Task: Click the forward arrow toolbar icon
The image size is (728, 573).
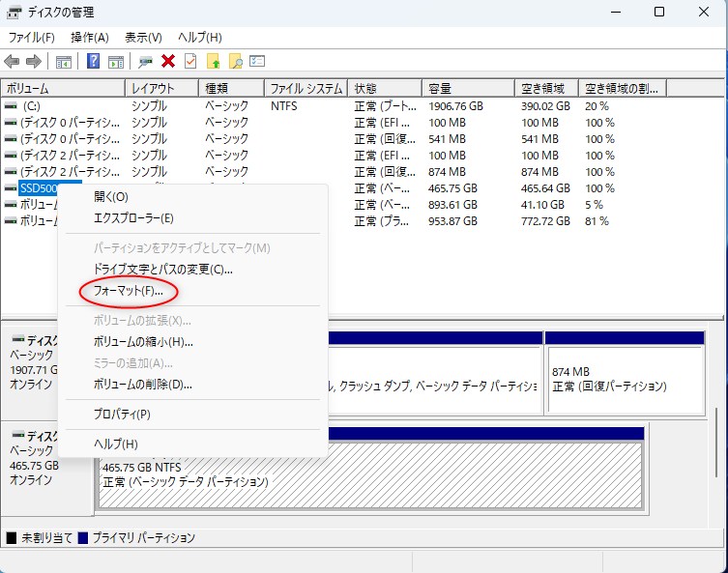Action: 33,62
